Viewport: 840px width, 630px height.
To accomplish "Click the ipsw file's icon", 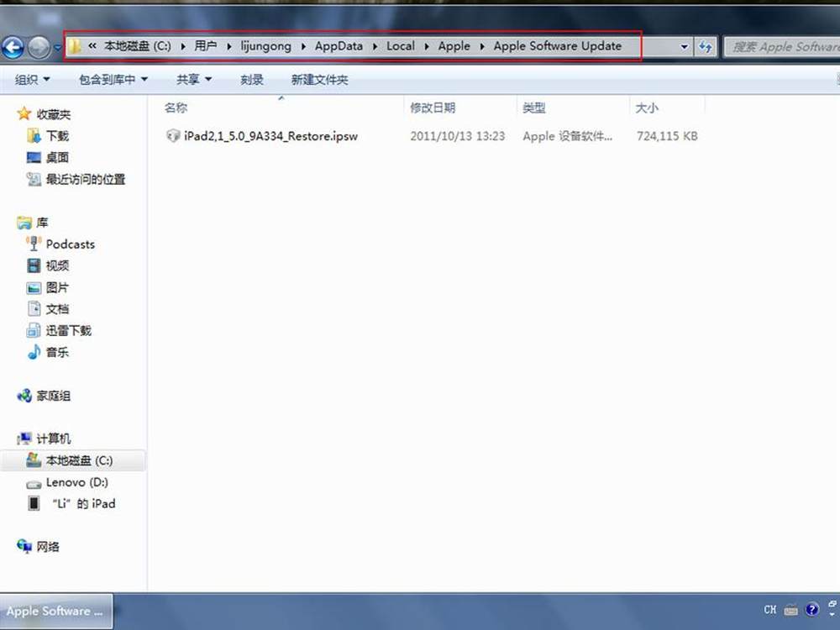I will (x=172, y=136).
